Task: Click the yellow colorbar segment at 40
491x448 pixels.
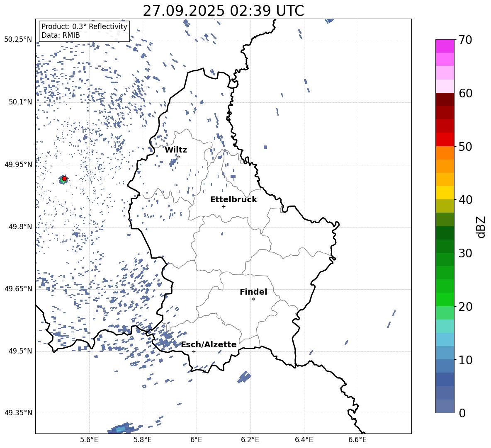Action: tap(445, 193)
